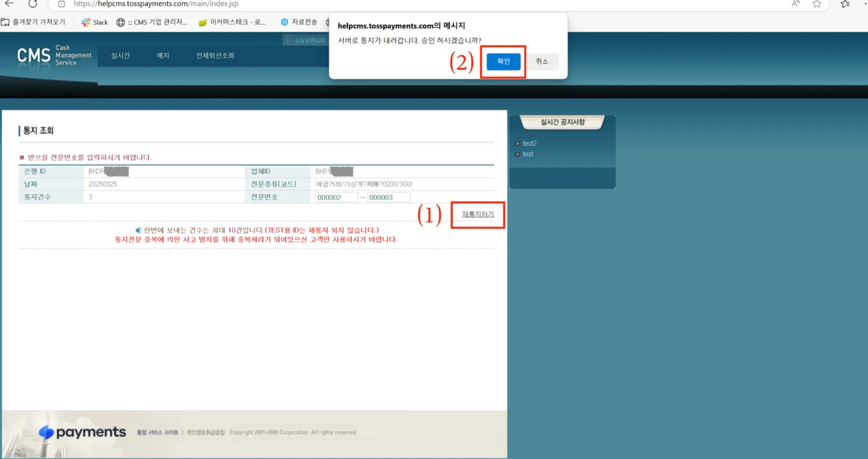The width and height of the screenshot is (868, 459).
Task: Add page to favorites star icon
Action: pos(817,4)
